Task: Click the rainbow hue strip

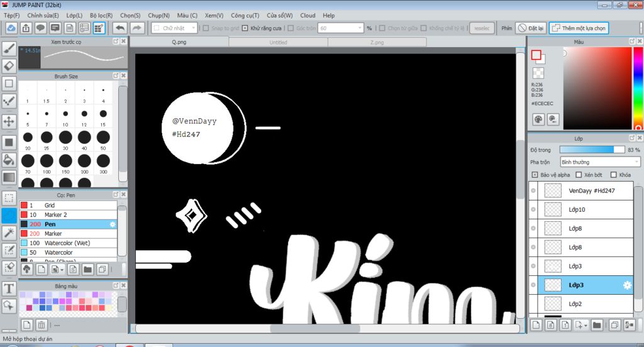Action: point(638,88)
